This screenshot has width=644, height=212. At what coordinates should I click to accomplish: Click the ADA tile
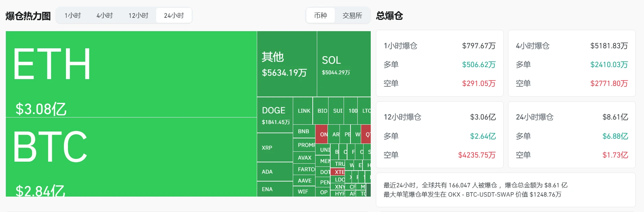pyautogui.click(x=267, y=172)
